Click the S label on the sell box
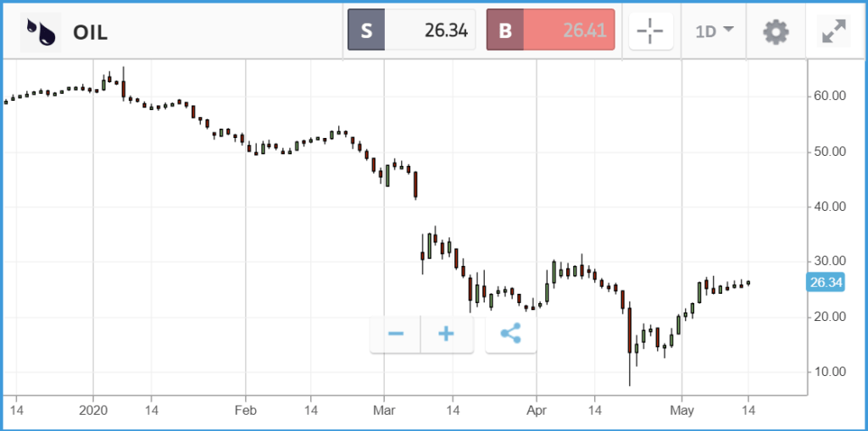Viewport: 868px width, 431px height. coord(366,30)
